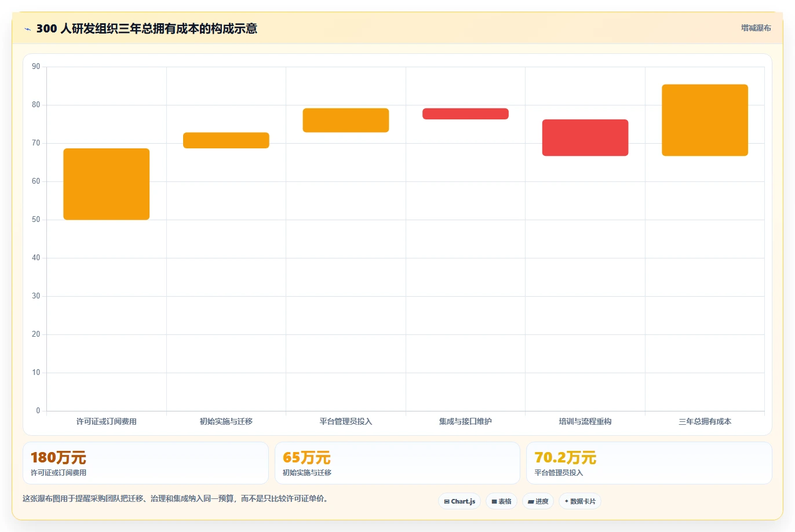Click the x-axis label 初始实施与迁移

226,421
